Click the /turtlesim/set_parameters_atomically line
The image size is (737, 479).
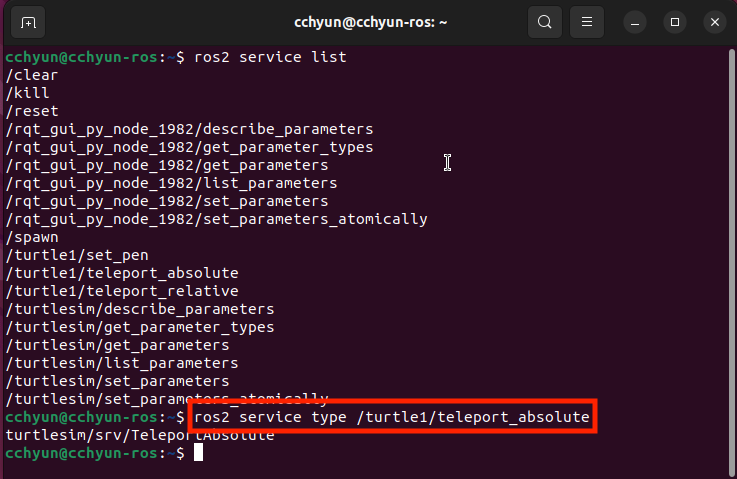[x=166, y=399]
